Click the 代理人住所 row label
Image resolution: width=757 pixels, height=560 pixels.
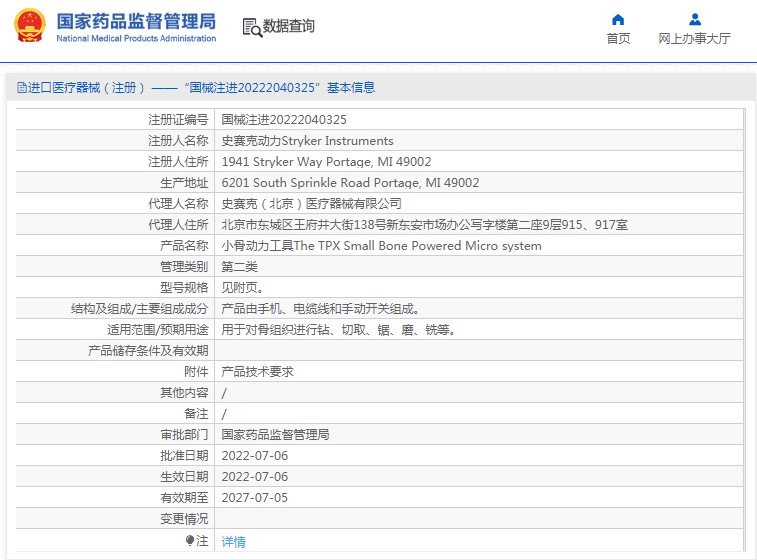pyautogui.click(x=178, y=225)
